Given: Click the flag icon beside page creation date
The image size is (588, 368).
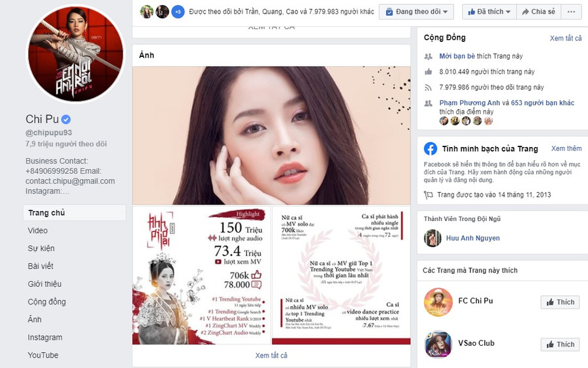Looking at the screenshot, I should click(x=428, y=195).
